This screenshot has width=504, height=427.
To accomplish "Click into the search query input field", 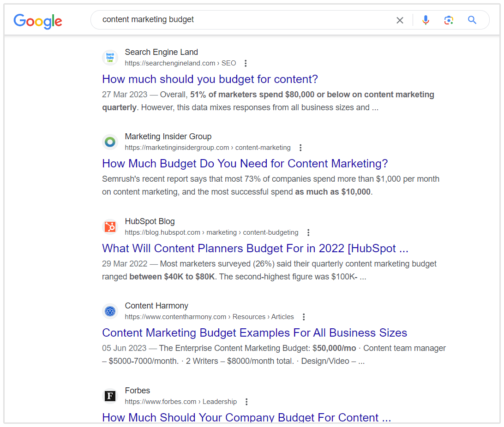I will 240,20.
